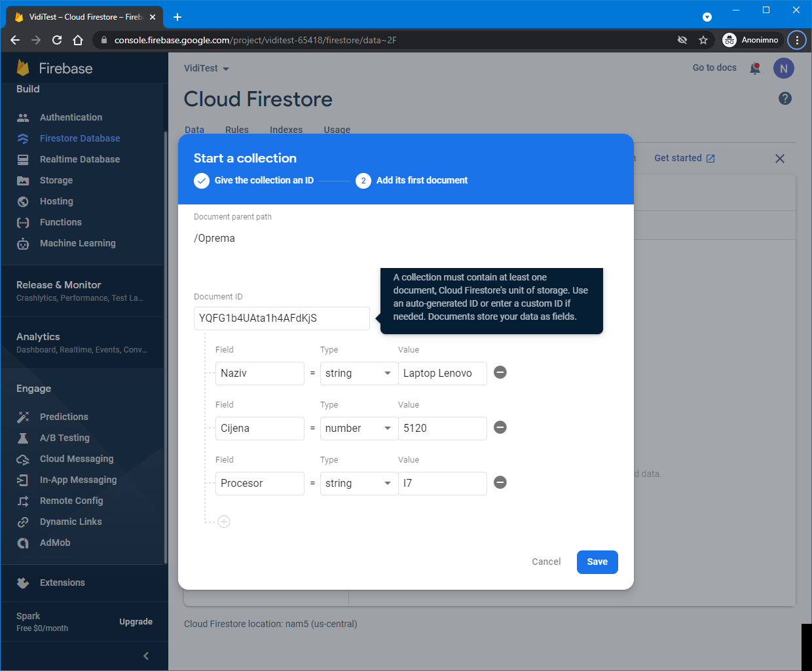The height and width of the screenshot is (671, 812).
Task: Open type dropdown for Procesor field
Action: point(359,484)
